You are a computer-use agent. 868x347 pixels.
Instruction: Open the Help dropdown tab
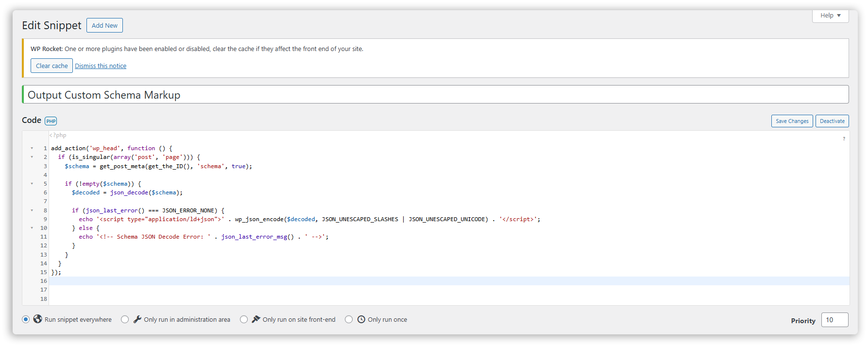tap(831, 16)
